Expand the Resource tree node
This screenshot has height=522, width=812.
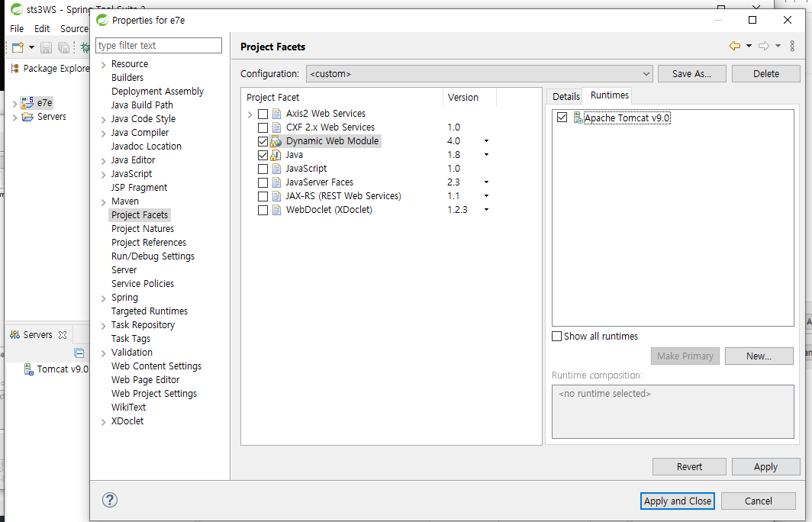click(104, 64)
